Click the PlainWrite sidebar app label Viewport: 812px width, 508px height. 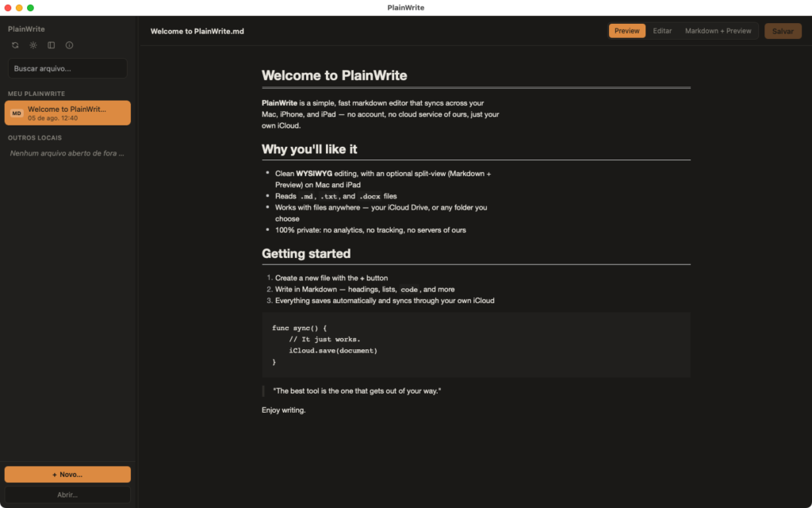click(x=26, y=29)
